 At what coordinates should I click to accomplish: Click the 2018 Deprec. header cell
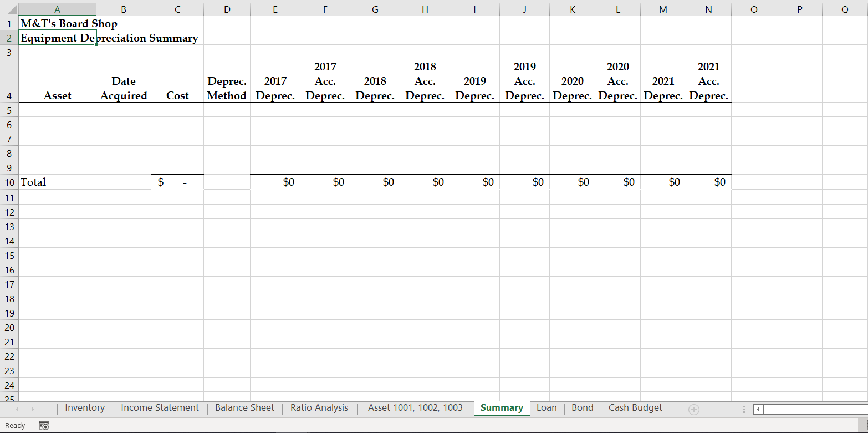click(375, 81)
